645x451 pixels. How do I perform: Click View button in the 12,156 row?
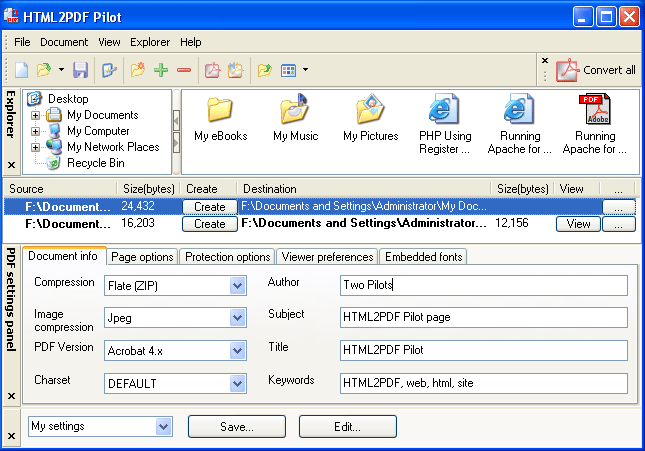coord(578,224)
